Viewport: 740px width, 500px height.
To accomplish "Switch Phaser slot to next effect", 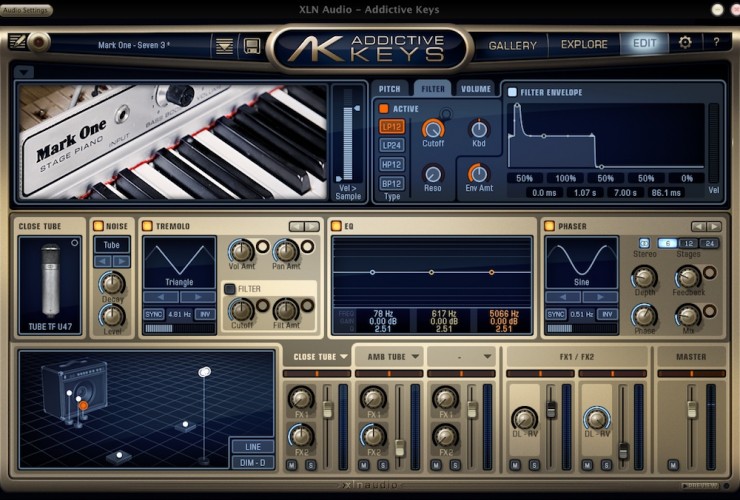I will point(714,227).
